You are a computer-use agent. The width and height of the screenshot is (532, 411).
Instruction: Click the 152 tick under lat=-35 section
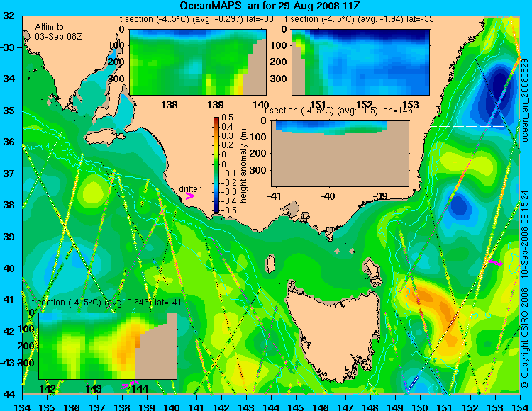click(x=365, y=105)
